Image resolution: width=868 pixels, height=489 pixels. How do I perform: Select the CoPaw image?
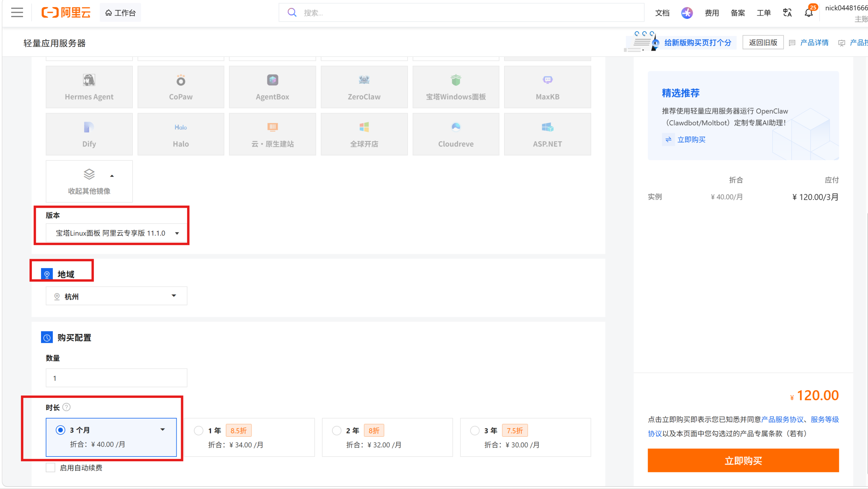(x=181, y=87)
